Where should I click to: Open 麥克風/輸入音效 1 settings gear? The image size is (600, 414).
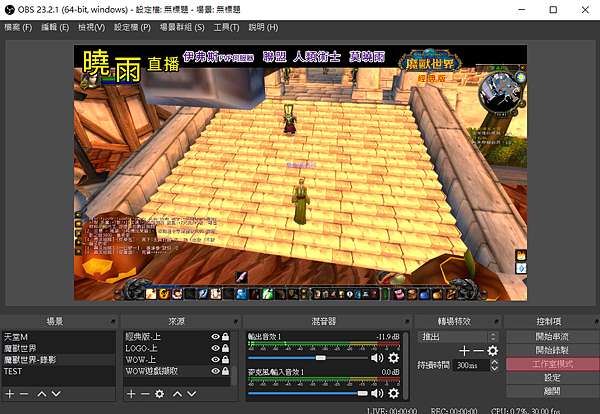coord(393,393)
